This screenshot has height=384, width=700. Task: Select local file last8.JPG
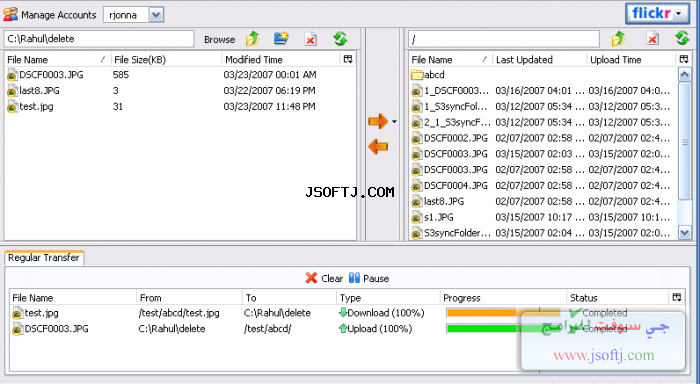180,91
